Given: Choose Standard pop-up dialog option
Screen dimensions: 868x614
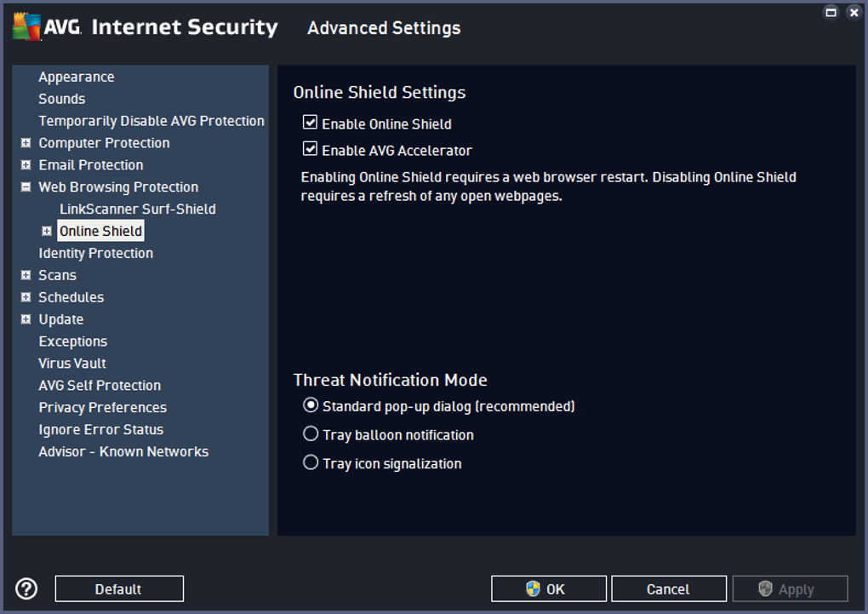Looking at the screenshot, I should point(311,405).
